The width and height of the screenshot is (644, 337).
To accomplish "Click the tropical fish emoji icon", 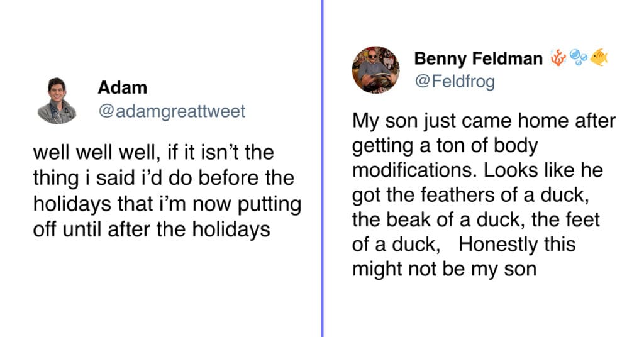I will tap(599, 57).
